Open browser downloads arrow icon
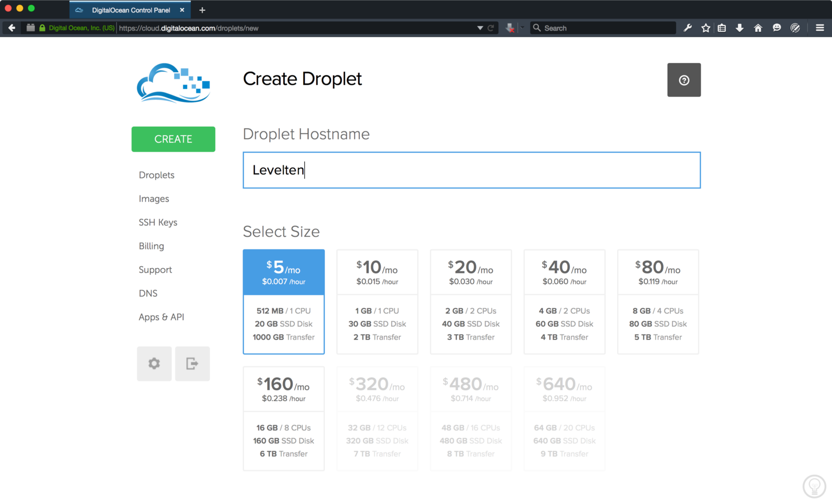 (739, 28)
